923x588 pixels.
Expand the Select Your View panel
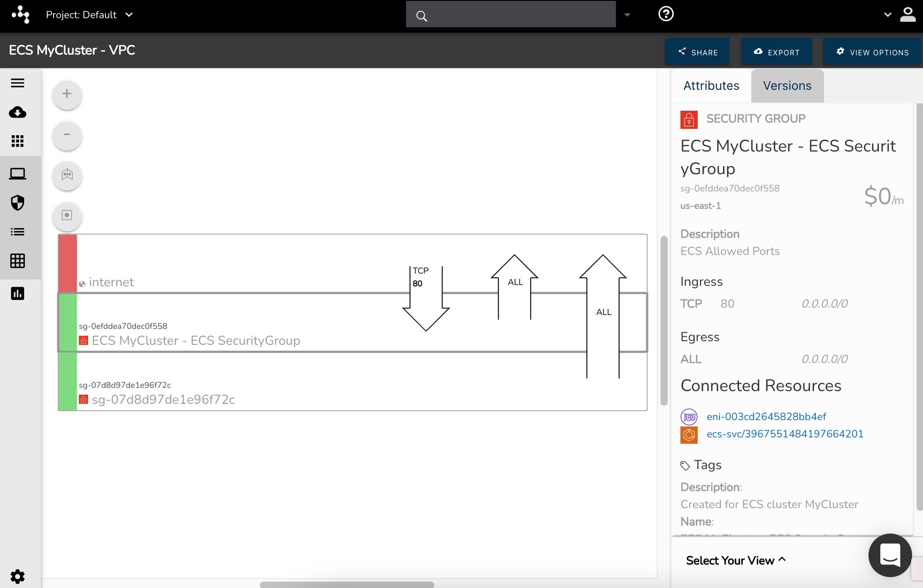[736, 561]
